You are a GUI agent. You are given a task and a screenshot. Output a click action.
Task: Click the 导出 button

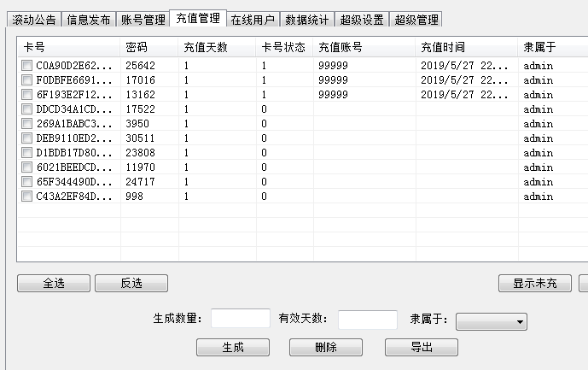pyautogui.click(x=422, y=348)
